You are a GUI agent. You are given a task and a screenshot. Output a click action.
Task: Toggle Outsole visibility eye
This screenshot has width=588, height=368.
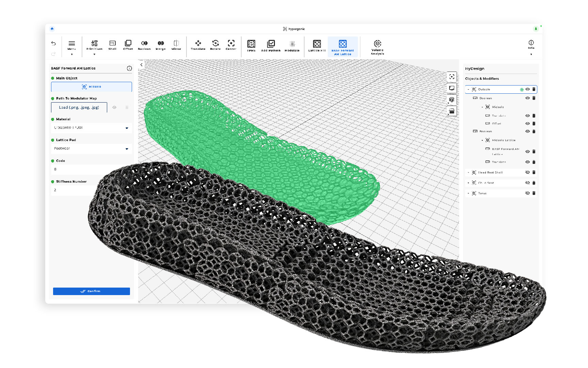[x=528, y=89]
